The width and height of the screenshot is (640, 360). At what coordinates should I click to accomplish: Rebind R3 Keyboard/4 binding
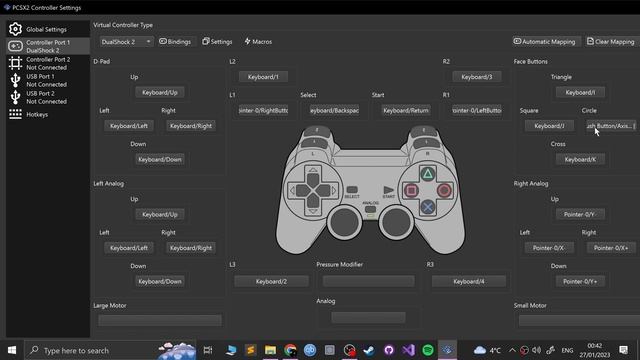coord(469,282)
